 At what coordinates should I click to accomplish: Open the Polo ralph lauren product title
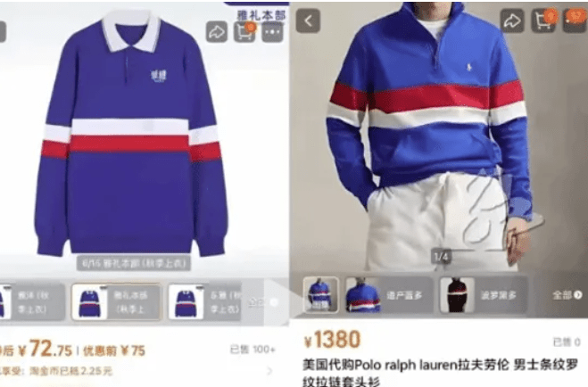[x=441, y=373]
